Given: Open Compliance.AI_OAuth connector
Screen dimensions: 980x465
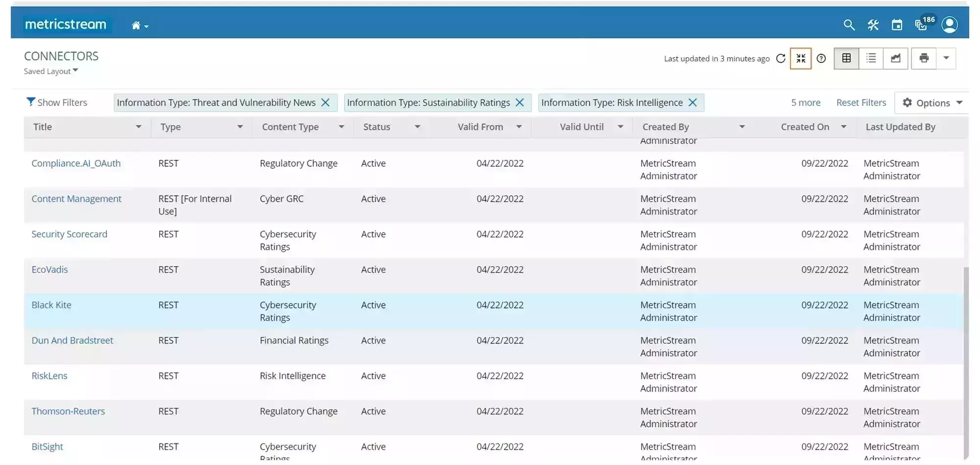Looking at the screenshot, I should point(76,163).
